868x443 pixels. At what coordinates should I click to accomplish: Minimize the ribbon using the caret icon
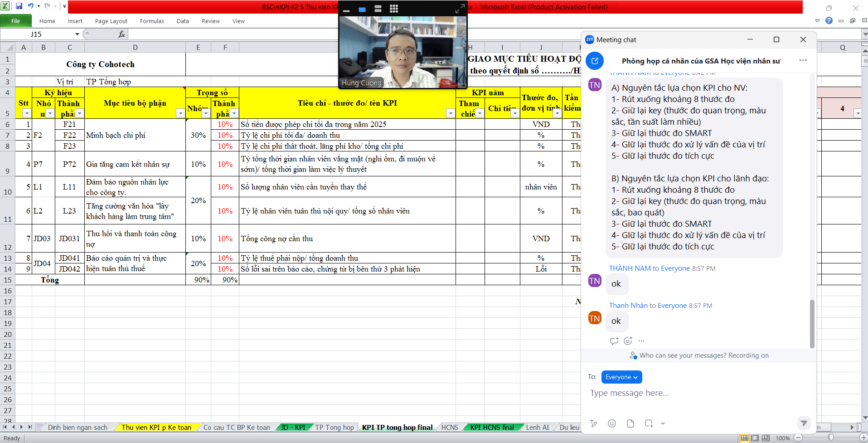click(817, 20)
